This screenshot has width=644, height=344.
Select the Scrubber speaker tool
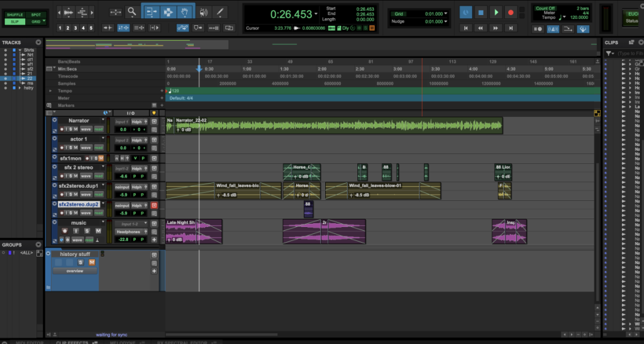coord(203,12)
